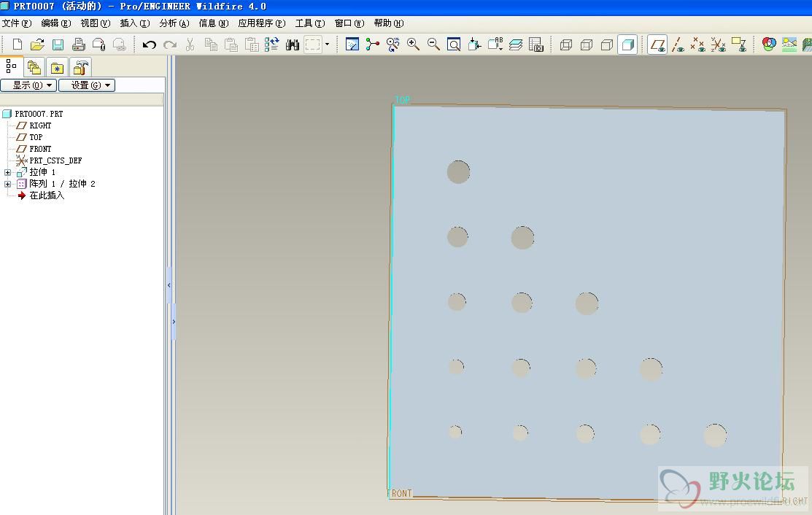The width and height of the screenshot is (812, 515).
Task: Create a new file with the blank page icon
Action: click(17, 44)
